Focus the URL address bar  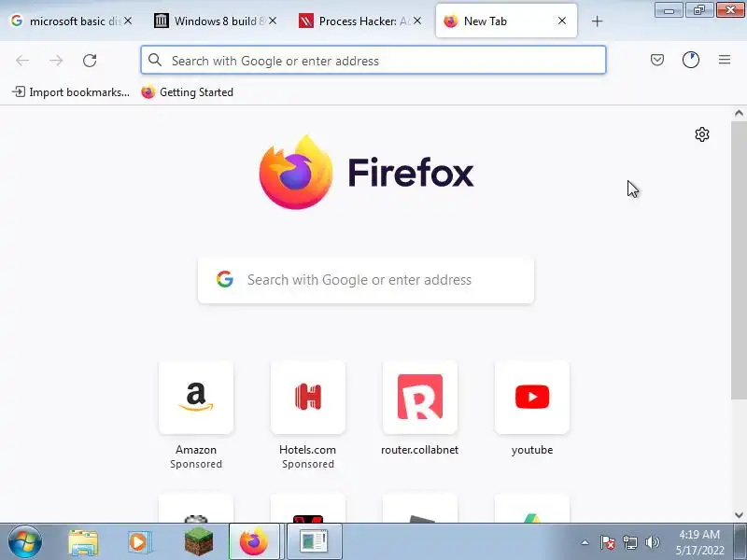(373, 60)
